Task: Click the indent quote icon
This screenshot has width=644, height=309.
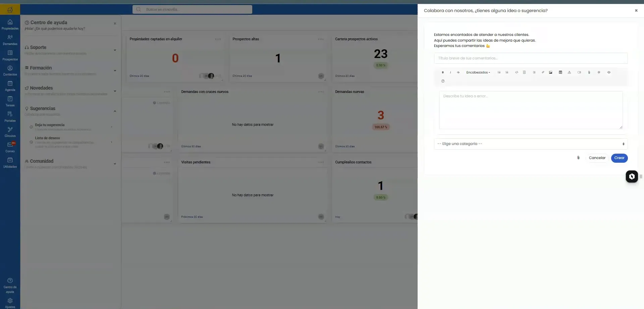Action: point(534,72)
